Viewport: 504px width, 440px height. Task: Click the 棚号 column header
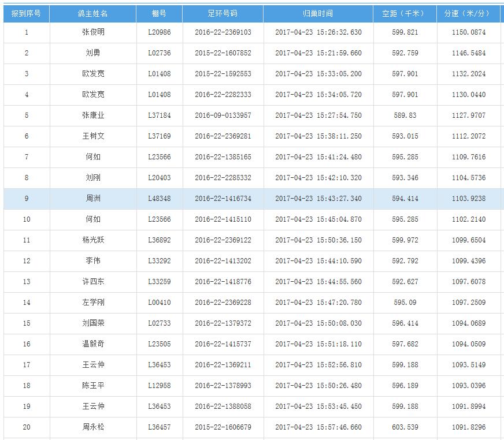[159, 13]
